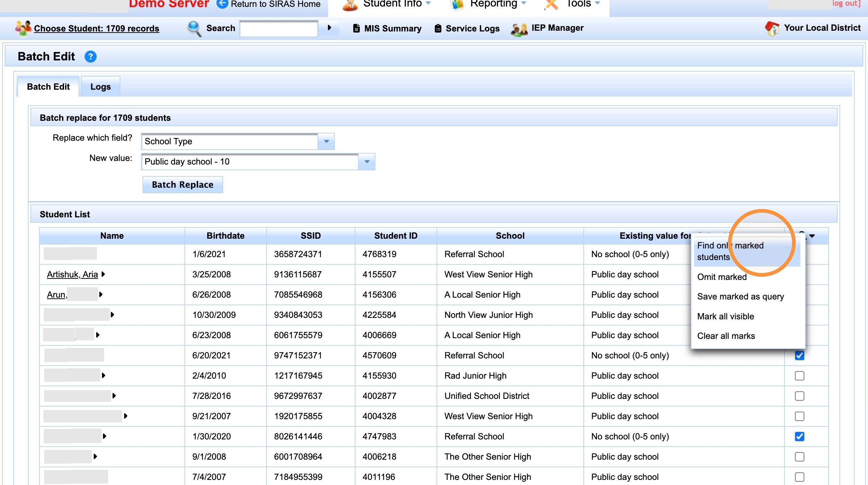868x485 pixels.
Task: Expand the Tools menu
Action: tap(597, 3)
